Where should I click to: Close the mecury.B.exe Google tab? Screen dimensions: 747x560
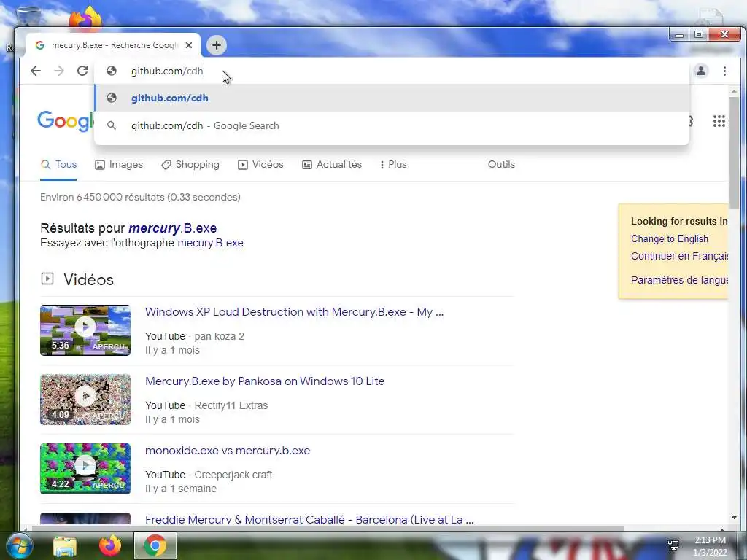(189, 45)
